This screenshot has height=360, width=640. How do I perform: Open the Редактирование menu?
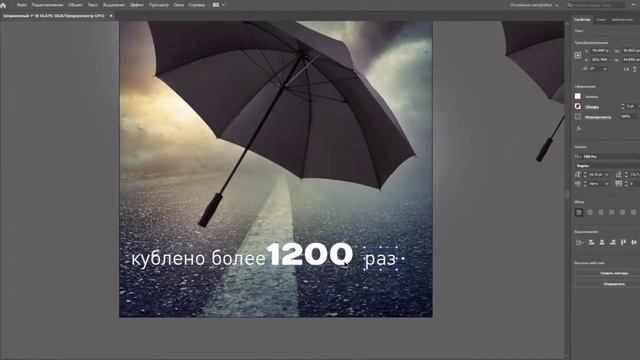(47, 5)
